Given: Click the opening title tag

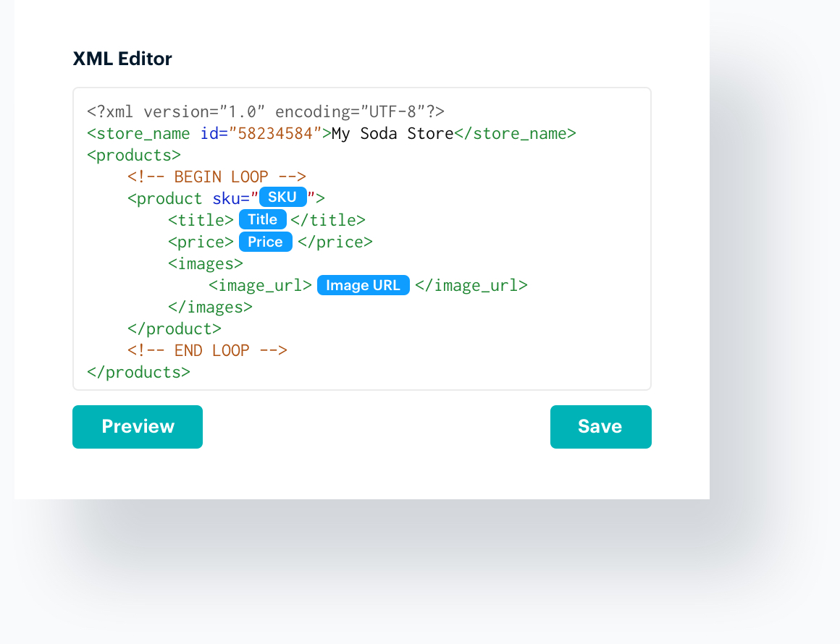Looking at the screenshot, I should pos(201,219).
